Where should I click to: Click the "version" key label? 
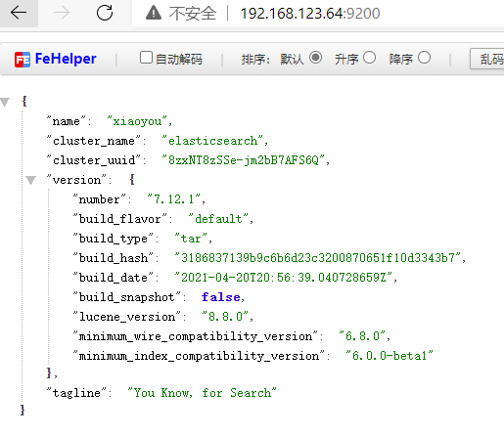coord(76,180)
